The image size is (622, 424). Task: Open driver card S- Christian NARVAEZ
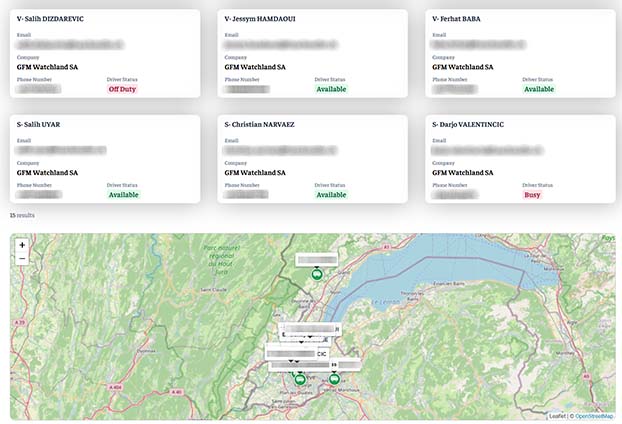pos(313,159)
